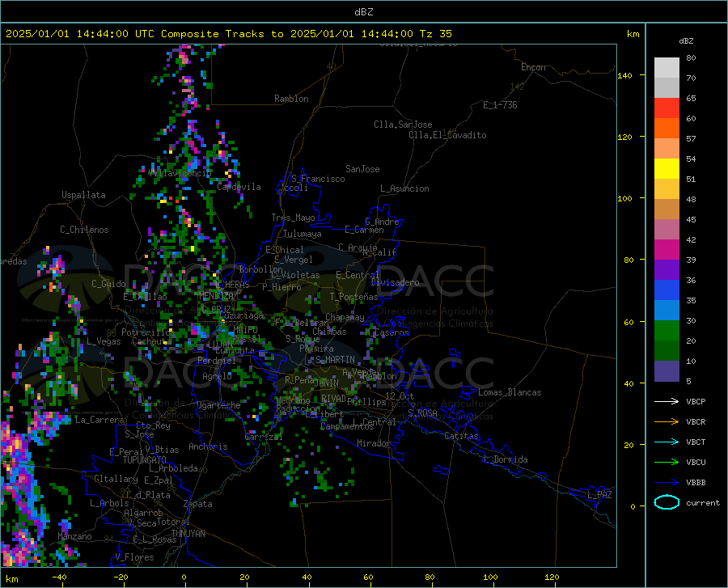
Task: Click the orange VBCR arrow in the legend
Action: tap(667, 421)
